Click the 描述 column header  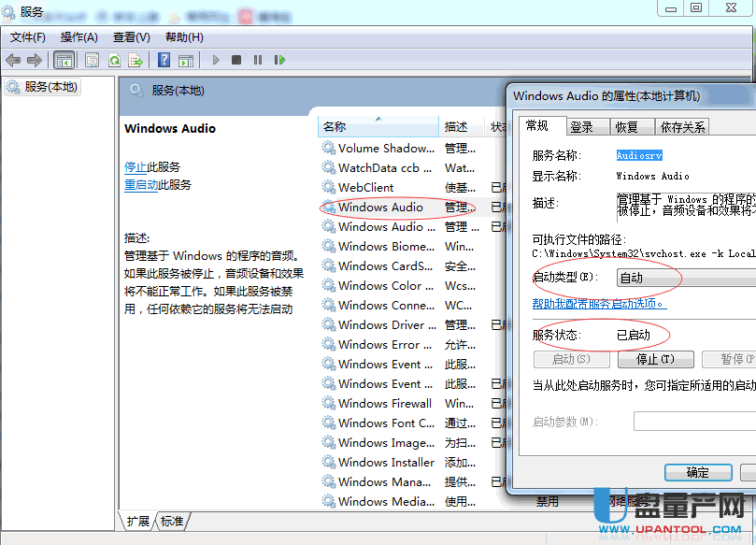461,127
